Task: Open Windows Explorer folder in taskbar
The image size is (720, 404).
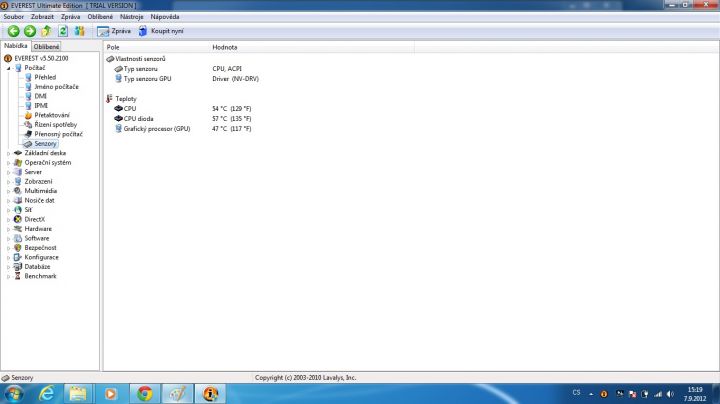Action: (78, 394)
